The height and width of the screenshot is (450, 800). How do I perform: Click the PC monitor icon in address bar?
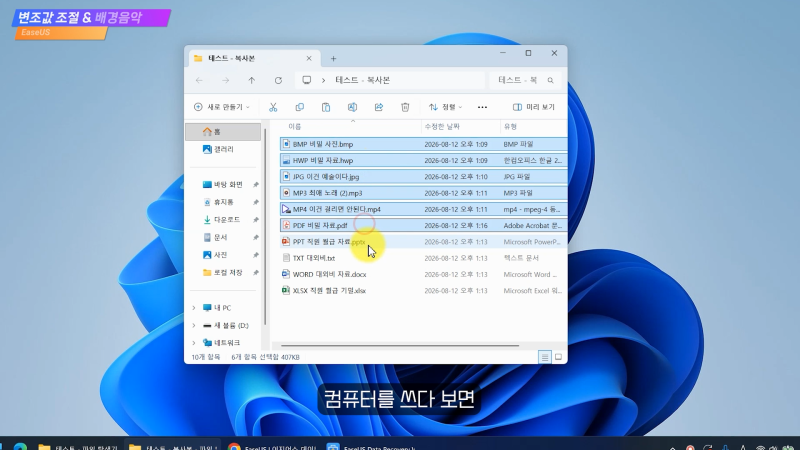307,80
